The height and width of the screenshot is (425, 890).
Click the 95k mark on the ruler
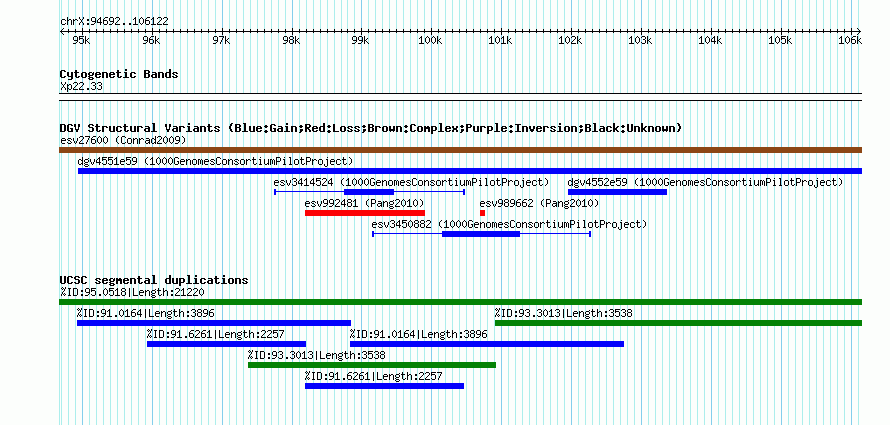pos(81,40)
